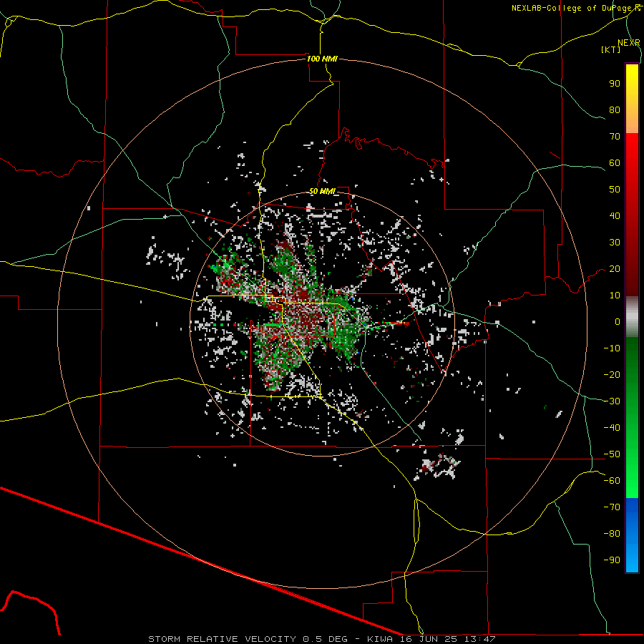Click the -20 value on the velocity scale
The image size is (644, 644).
tap(612, 374)
